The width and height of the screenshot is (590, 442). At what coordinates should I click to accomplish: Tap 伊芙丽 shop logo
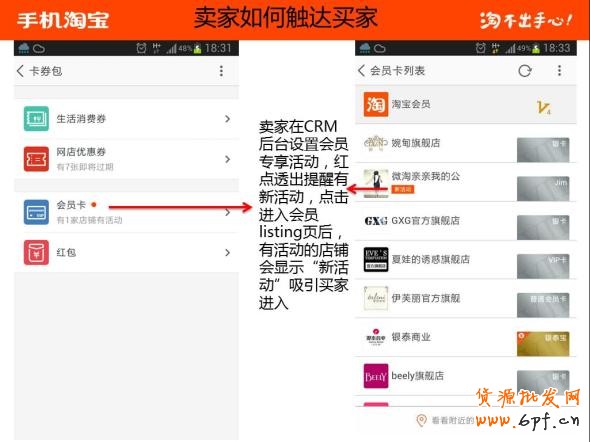[376, 298]
